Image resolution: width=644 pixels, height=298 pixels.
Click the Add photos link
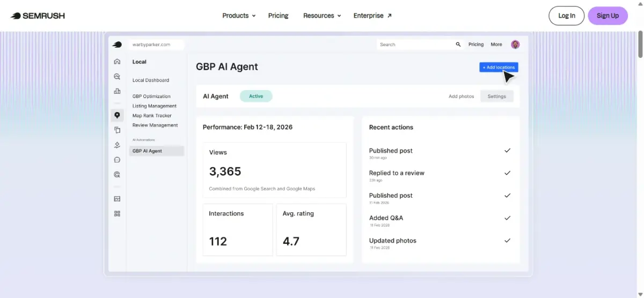point(462,96)
